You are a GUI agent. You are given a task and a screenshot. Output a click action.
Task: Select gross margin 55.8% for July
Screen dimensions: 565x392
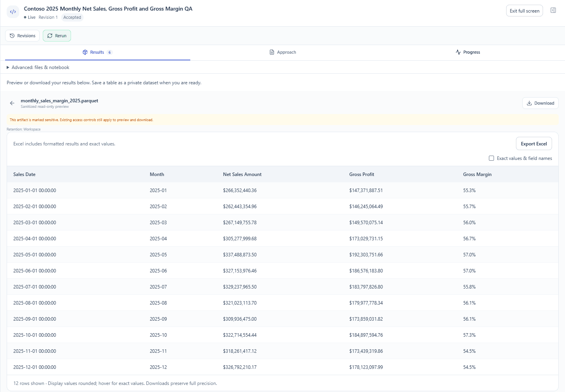coord(469,287)
